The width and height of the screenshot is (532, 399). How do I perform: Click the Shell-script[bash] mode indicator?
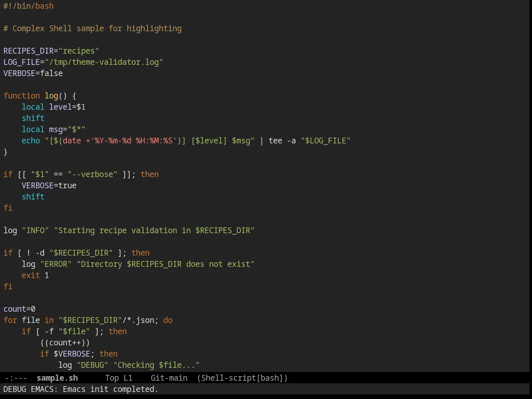(x=242, y=378)
